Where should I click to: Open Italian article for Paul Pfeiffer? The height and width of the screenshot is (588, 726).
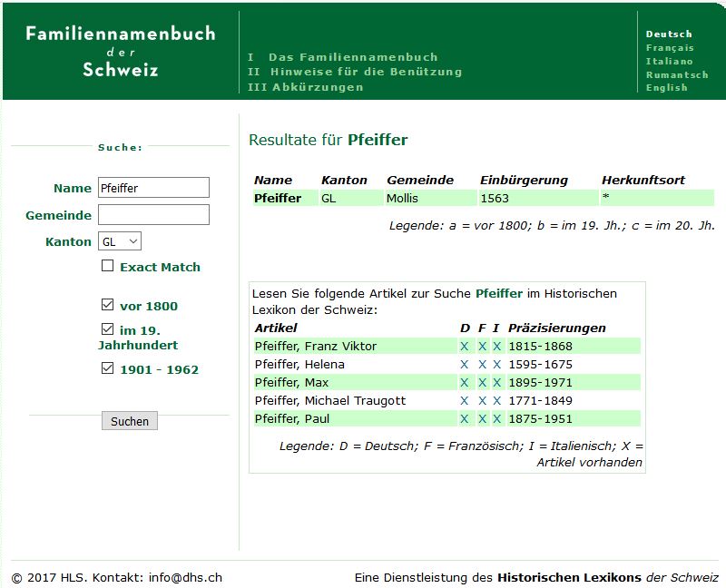[x=496, y=419]
